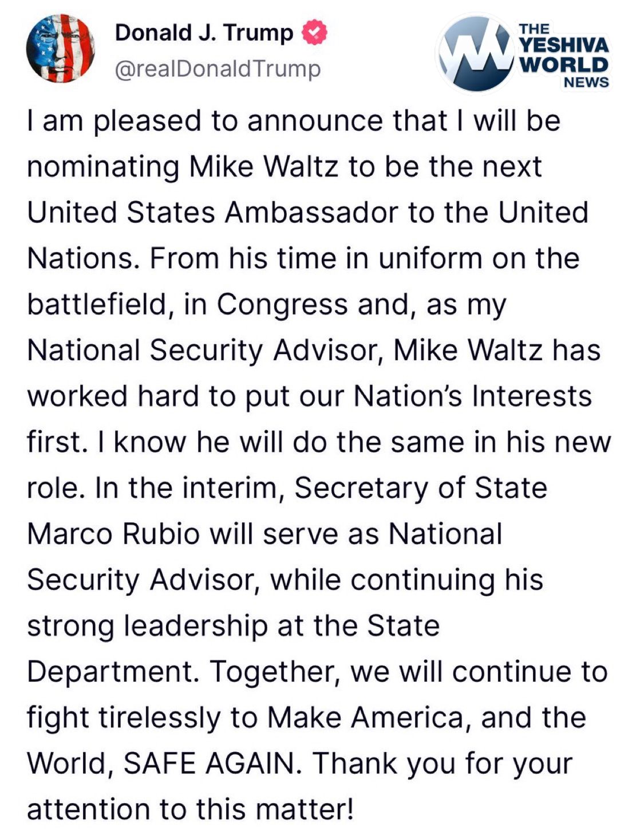Image resolution: width=644 pixels, height=838 pixels.
Task: Click the word "leadership" in the post
Action: [x=196, y=626]
